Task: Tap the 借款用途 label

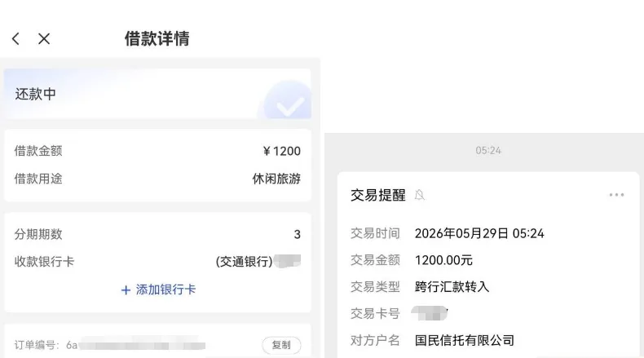Action: 38,179
